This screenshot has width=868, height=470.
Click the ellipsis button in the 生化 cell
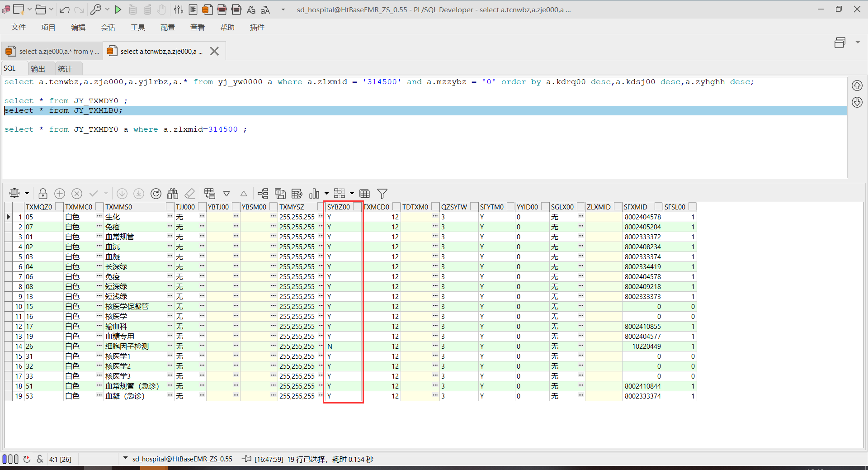point(170,217)
